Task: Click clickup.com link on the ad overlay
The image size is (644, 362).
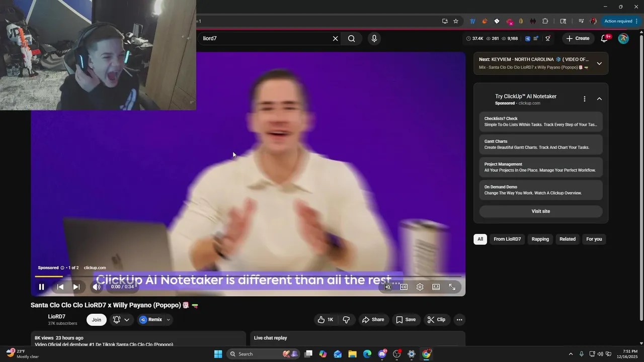Action: (95, 268)
